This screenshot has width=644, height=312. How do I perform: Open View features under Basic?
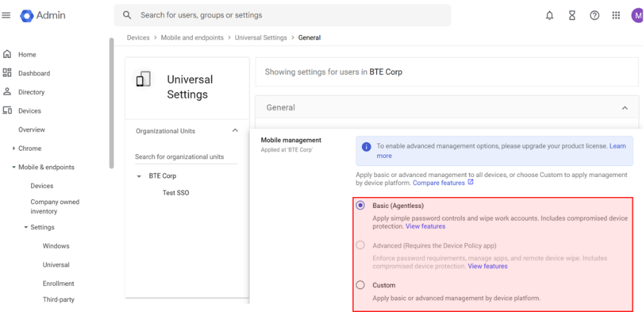click(425, 227)
